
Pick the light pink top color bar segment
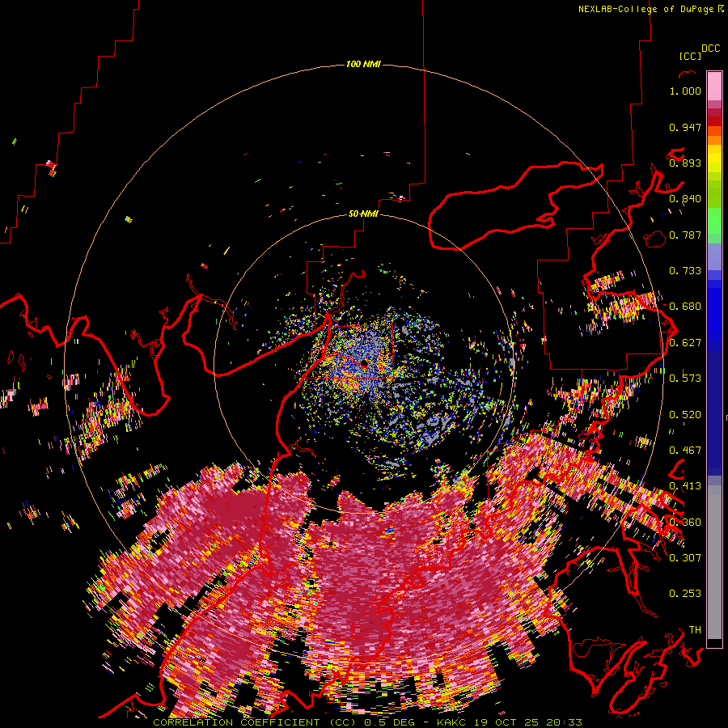(x=714, y=86)
